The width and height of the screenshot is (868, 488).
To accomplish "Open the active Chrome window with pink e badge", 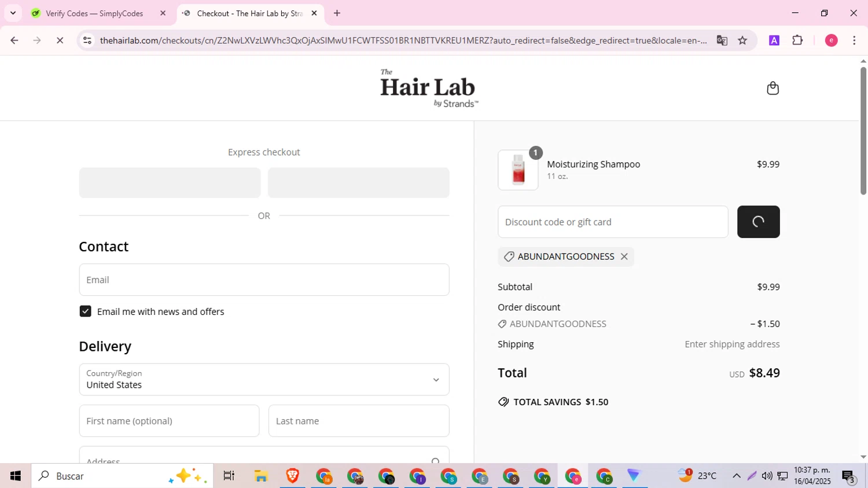I will coord(573,476).
